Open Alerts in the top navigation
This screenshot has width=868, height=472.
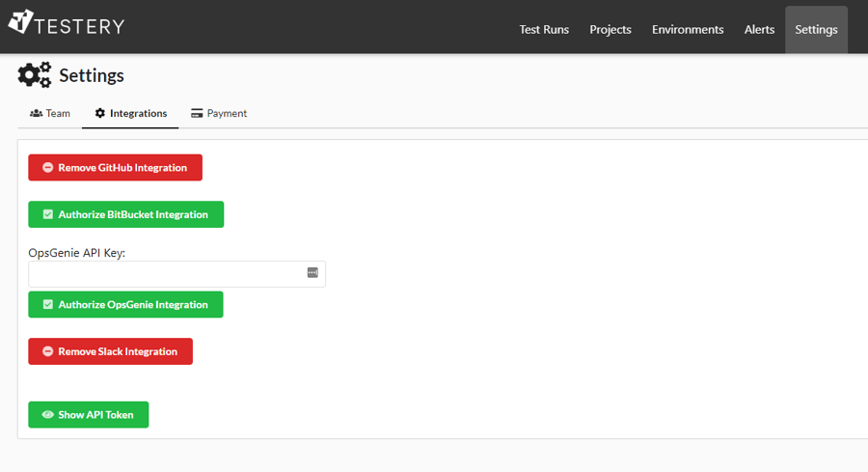[759, 29]
